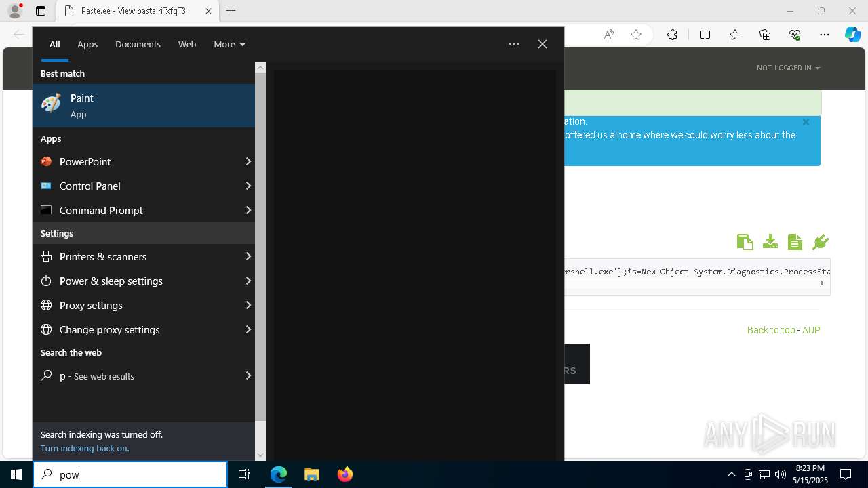The height and width of the screenshot is (488, 868).
Task: Expand Command Prompt result details arrow
Action: click(x=248, y=210)
